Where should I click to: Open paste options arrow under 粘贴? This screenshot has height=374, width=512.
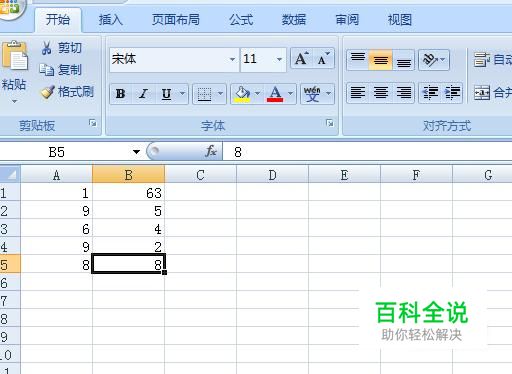coord(14,101)
